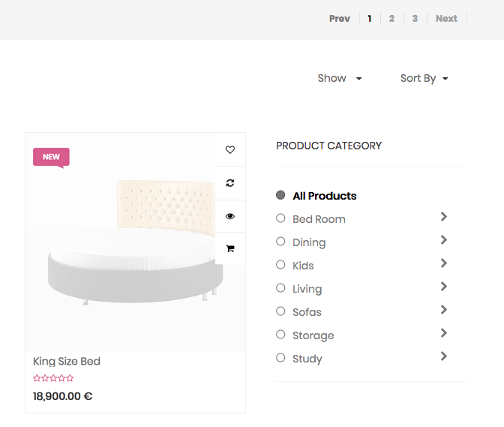Rate product using the star rating icons
This screenshot has height=427, width=504.
point(53,378)
